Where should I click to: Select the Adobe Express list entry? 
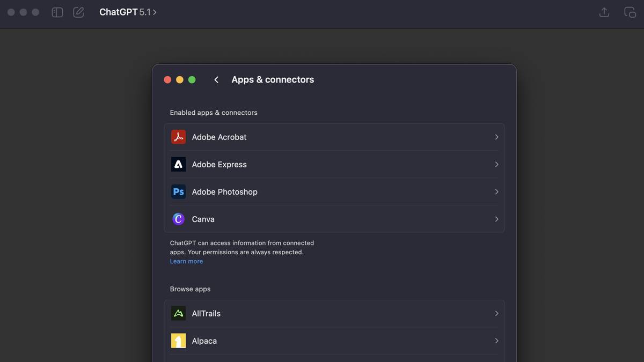pos(219,165)
